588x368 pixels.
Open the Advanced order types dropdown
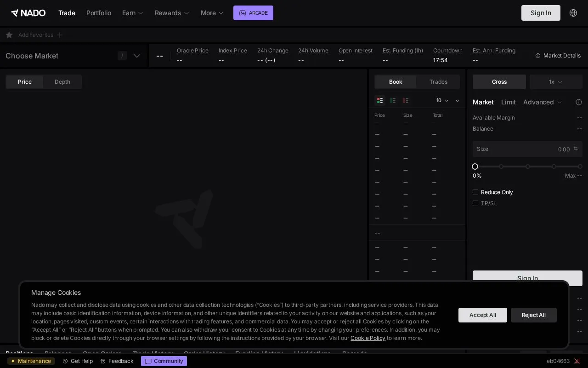[543, 102]
